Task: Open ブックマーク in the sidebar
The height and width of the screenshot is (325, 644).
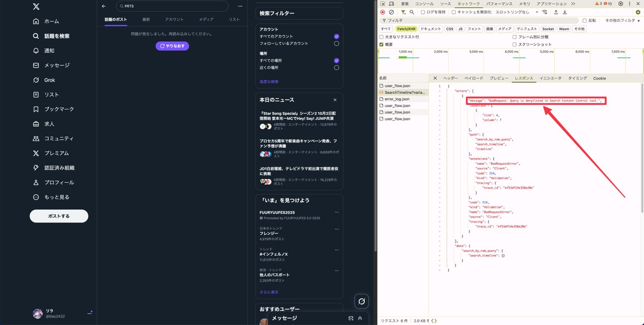Action: click(54, 109)
